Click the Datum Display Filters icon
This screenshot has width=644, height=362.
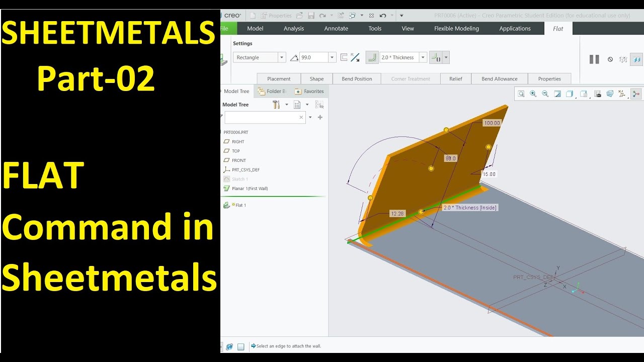coord(622,94)
